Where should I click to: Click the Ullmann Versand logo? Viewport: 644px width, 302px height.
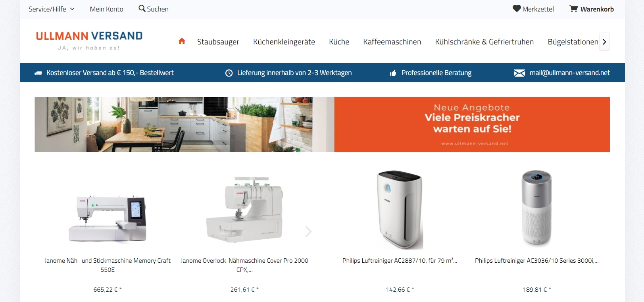[89, 41]
